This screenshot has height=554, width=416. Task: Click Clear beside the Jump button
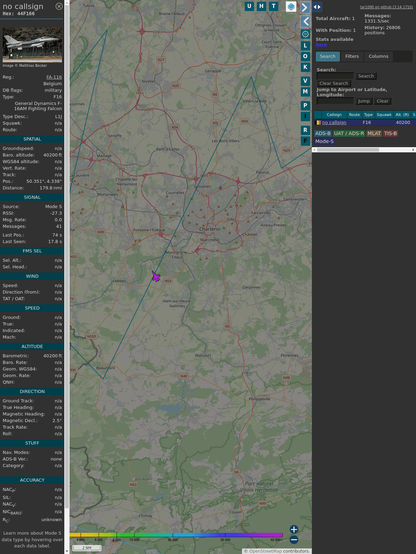click(x=382, y=101)
